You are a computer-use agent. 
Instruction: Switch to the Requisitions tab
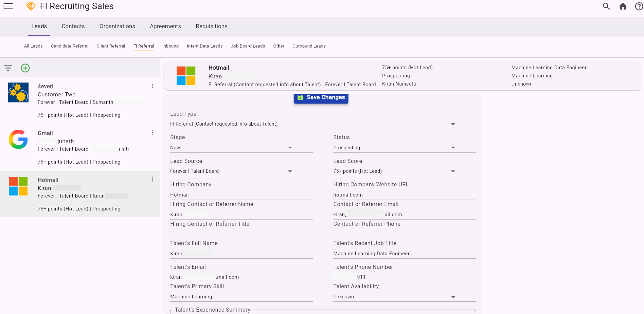pos(212,26)
